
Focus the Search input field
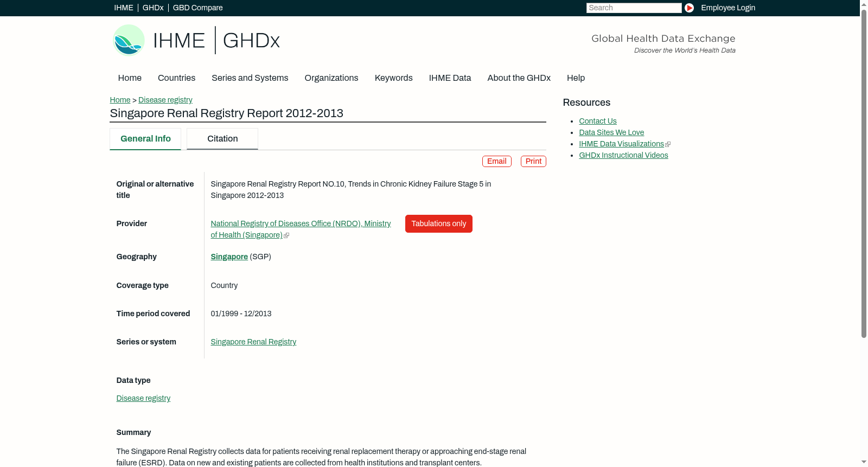click(x=634, y=8)
